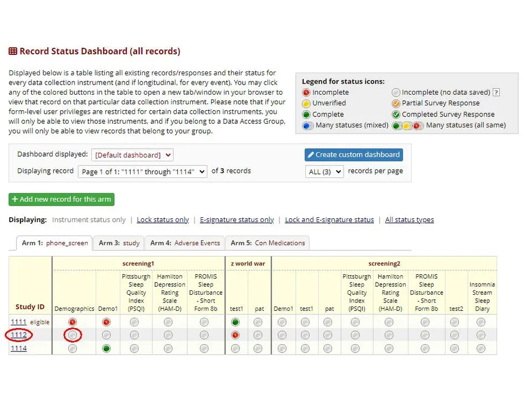Image resolution: width=532 pixels, height=399 pixels.
Task: Open the test2 status icon for record 1114
Action: pos(456,348)
